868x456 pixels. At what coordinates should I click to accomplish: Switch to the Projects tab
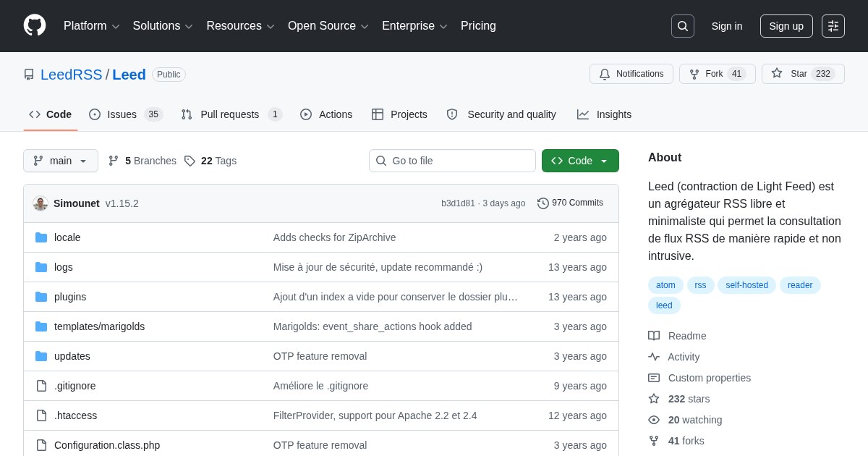[399, 114]
